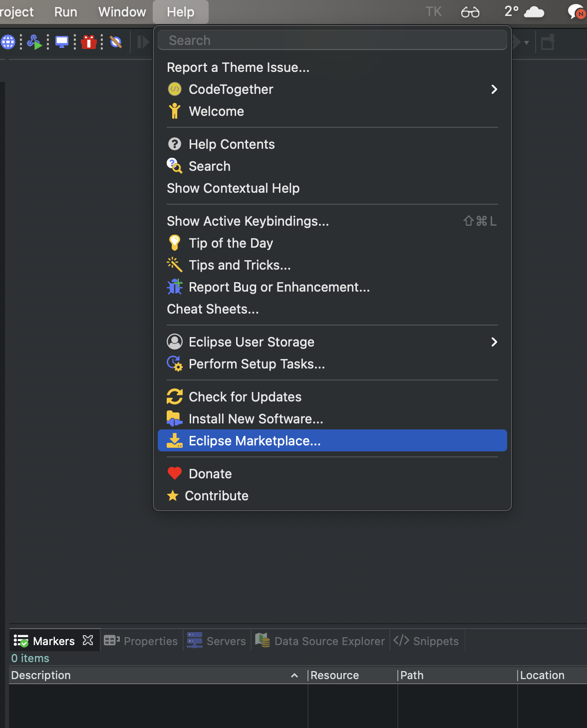The image size is (587, 728).
Task: Open Cheat Sheets menu entry
Action: pos(332,309)
